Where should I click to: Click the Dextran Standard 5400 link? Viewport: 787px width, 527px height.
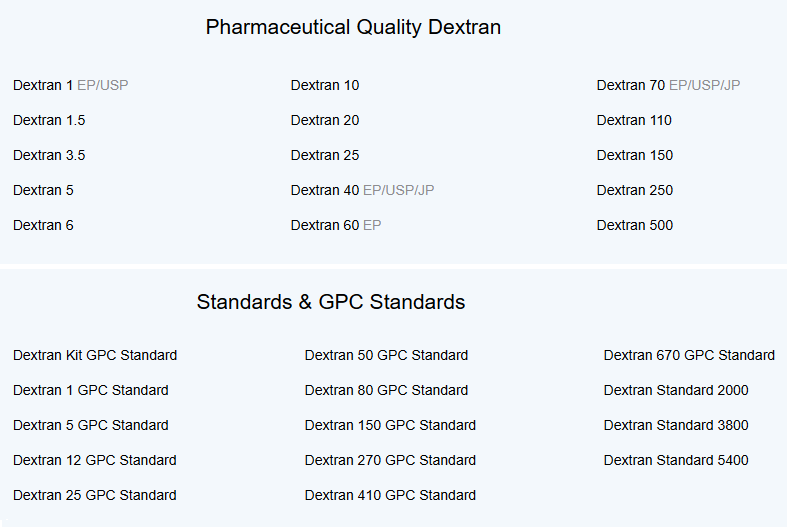click(676, 460)
